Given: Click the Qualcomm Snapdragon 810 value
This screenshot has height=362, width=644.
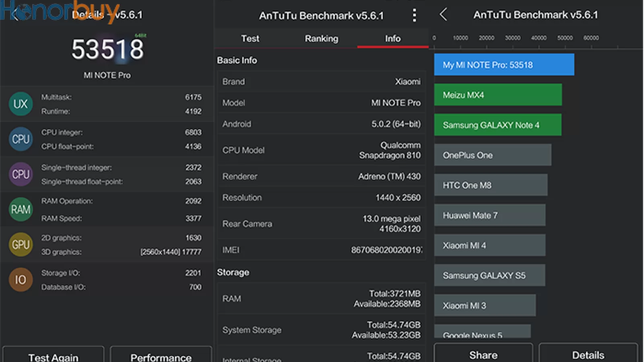Looking at the screenshot, I should click(390, 150).
